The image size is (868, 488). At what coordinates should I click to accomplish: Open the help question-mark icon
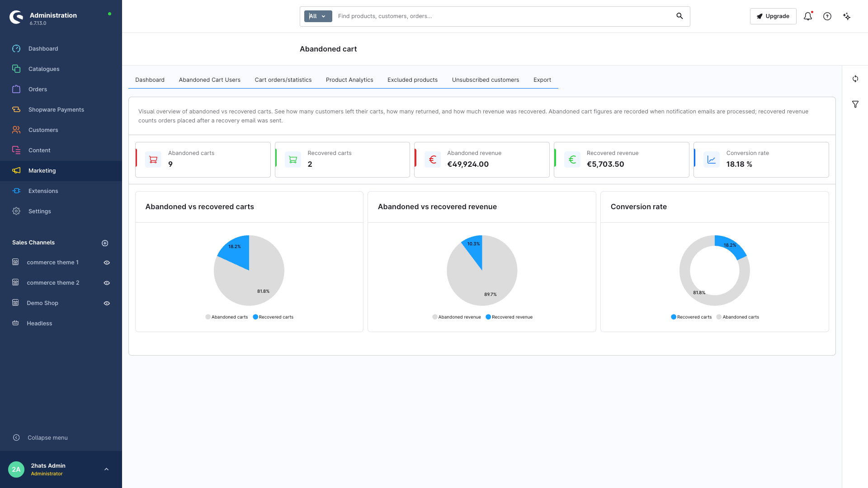pos(827,16)
